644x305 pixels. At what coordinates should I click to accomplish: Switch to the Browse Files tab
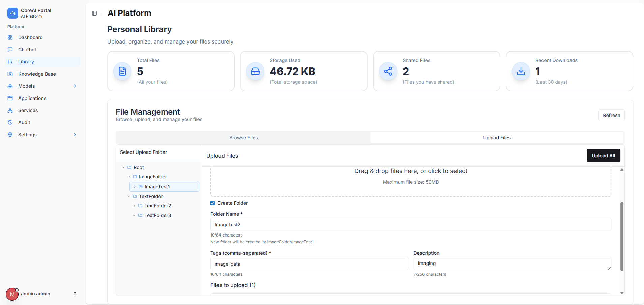pyautogui.click(x=243, y=138)
